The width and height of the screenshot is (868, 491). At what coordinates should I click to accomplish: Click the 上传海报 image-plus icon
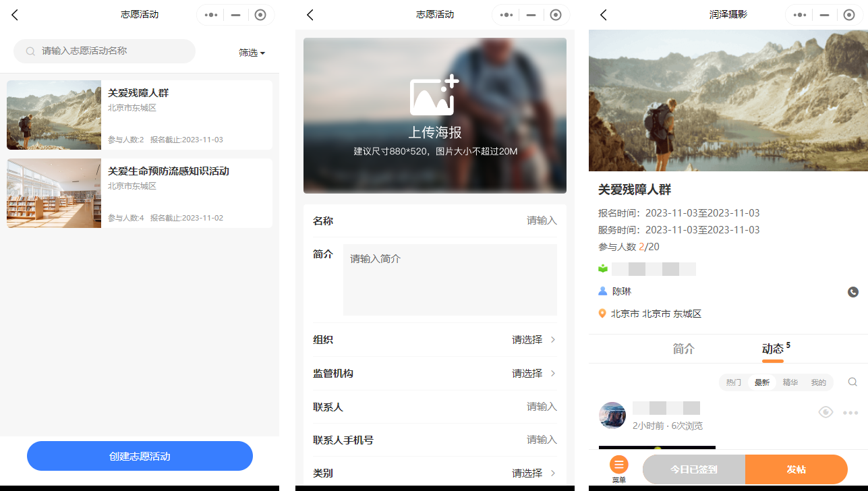(434, 95)
